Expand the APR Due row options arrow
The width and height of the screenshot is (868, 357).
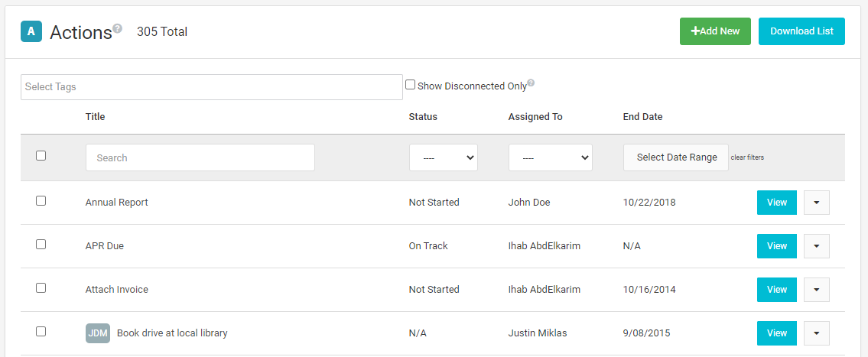[817, 246]
